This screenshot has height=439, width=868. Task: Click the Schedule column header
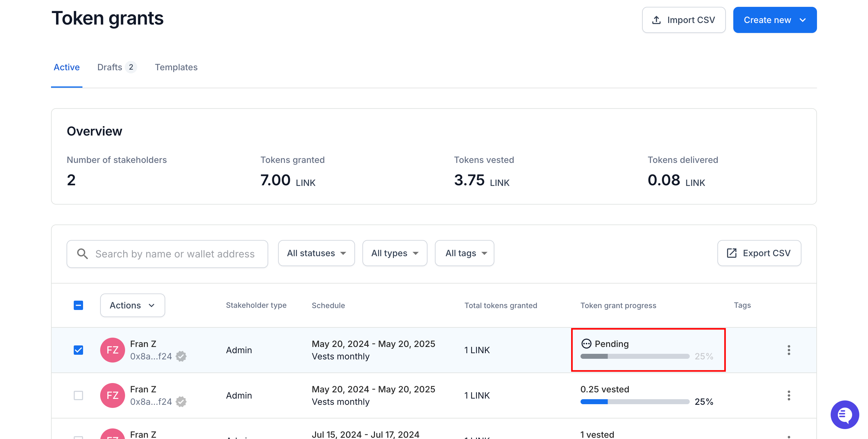(x=328, y=305)
